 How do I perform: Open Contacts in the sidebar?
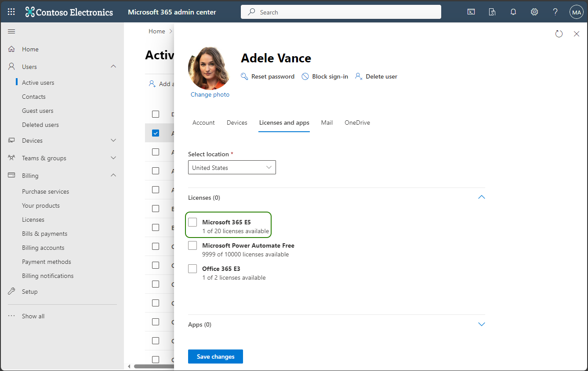[x=34, y=97]
